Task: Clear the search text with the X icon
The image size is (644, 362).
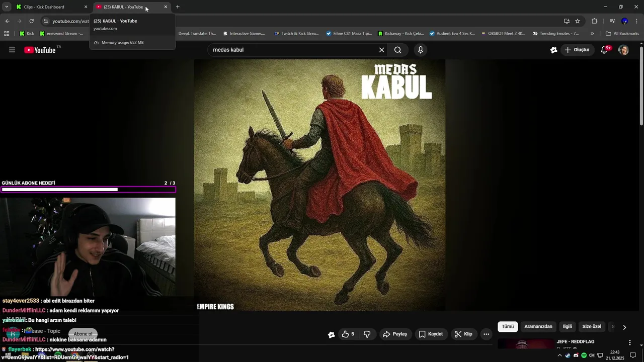Action: click(381, 50)
